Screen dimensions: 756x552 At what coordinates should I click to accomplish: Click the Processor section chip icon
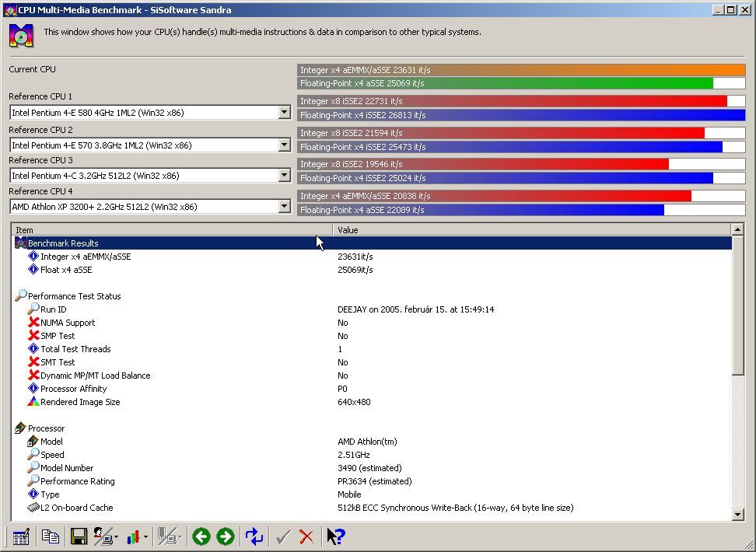[20, 428]
